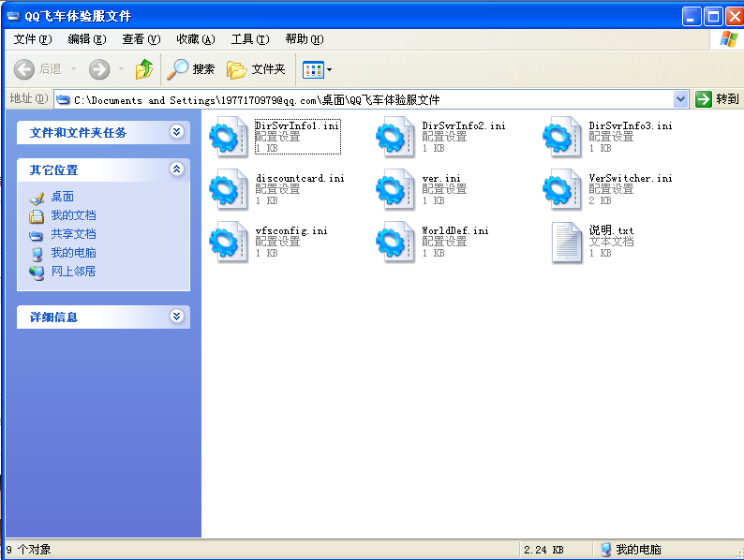This screenshot has width=744, height=560.
Task: Open the 收藏(A) menu
Action: click(196, 39)
